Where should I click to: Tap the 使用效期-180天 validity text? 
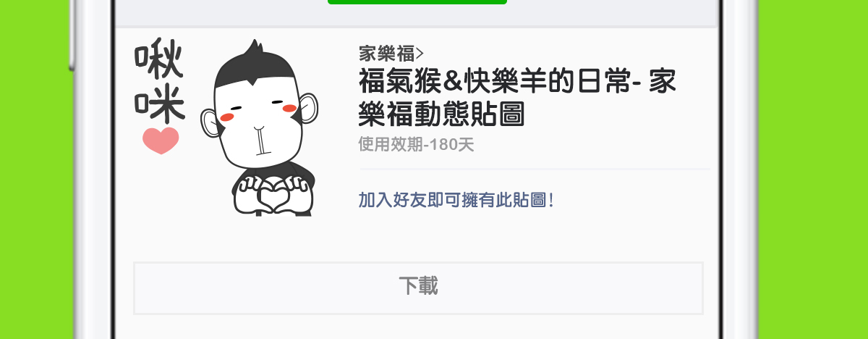pos(417,145)
